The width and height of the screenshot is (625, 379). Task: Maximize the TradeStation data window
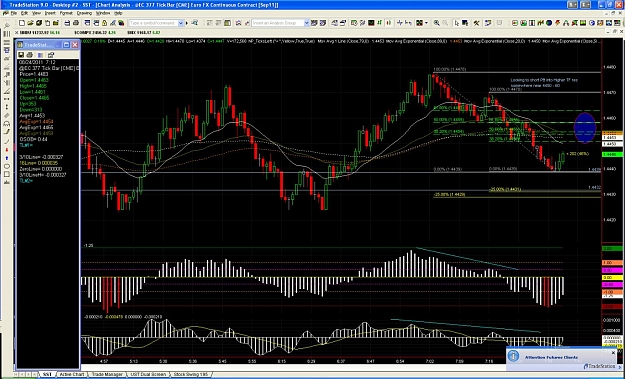pyautogui.click(x=66, y=45)
